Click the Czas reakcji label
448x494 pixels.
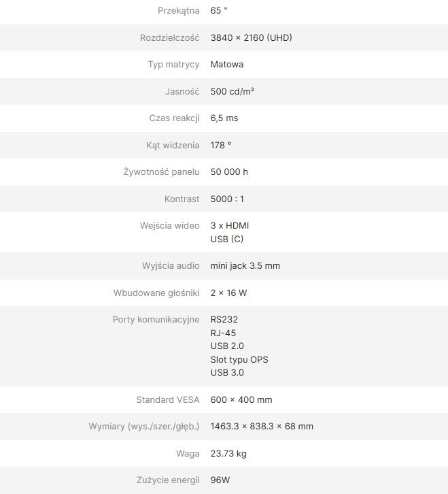click(x=174, y=118)
